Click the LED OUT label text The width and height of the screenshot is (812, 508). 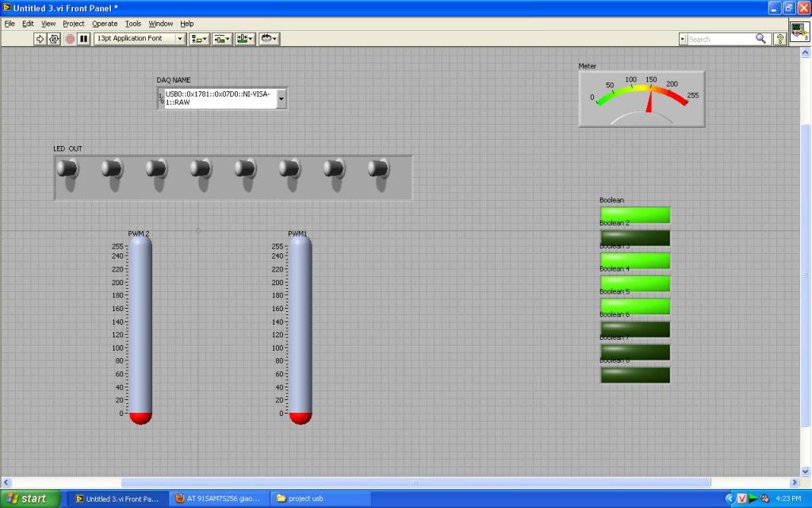pyautogui.click(x=68, y=148)
